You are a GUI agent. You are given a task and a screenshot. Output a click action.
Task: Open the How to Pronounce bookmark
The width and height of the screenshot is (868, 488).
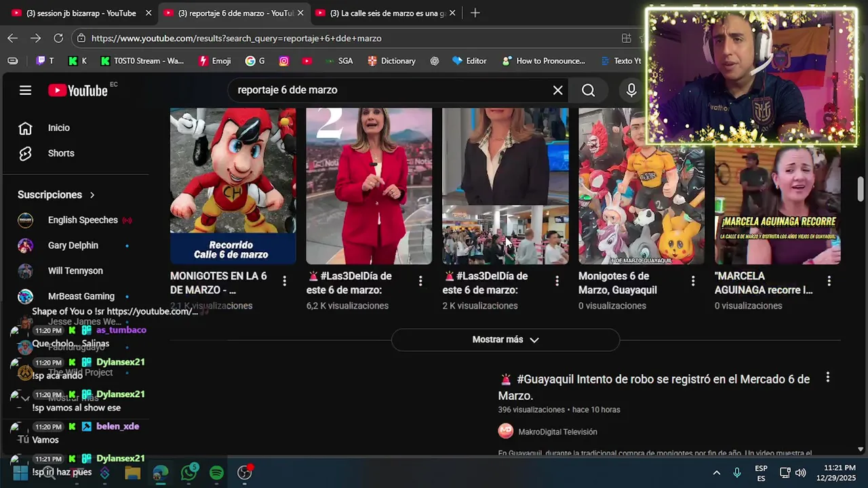click(543, 61)
